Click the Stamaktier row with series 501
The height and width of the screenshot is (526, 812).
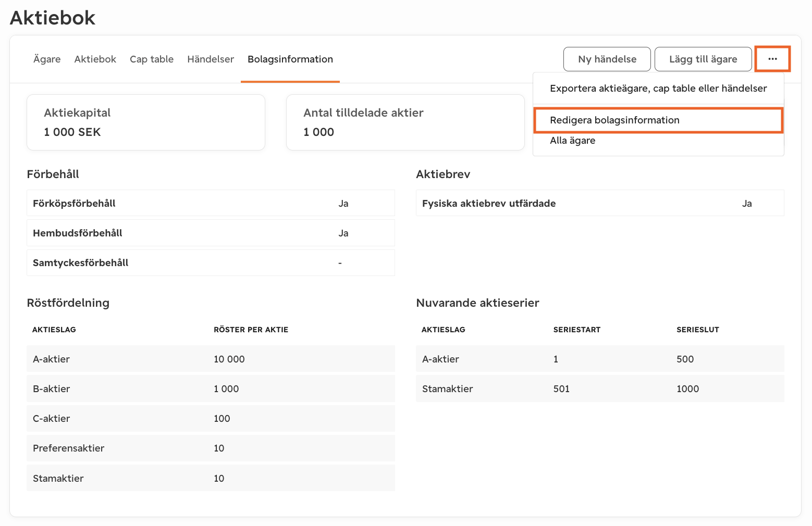600,389
